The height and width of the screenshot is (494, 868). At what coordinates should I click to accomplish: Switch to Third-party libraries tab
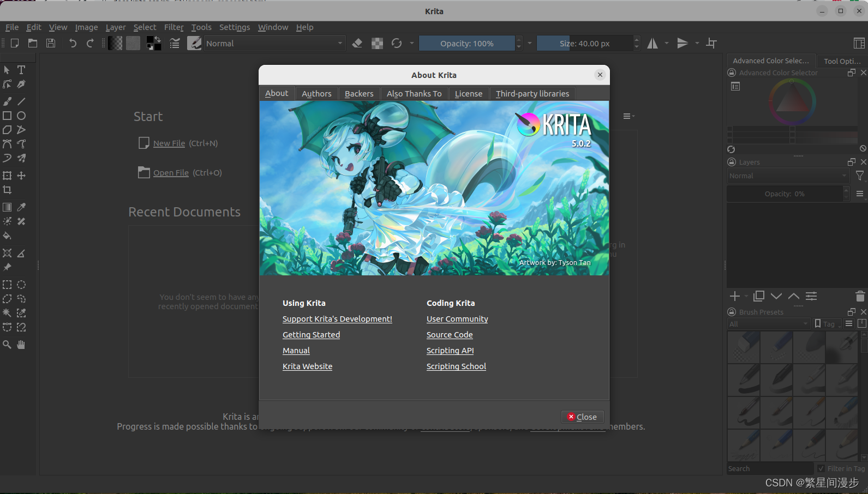(x=532, y=94)
